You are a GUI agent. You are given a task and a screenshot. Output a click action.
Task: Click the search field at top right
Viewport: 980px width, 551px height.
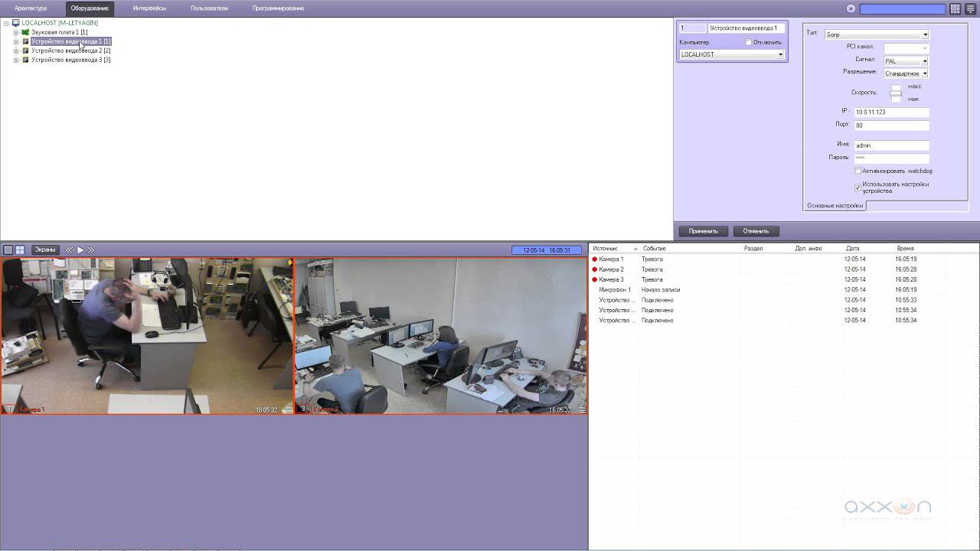(903, 8)
